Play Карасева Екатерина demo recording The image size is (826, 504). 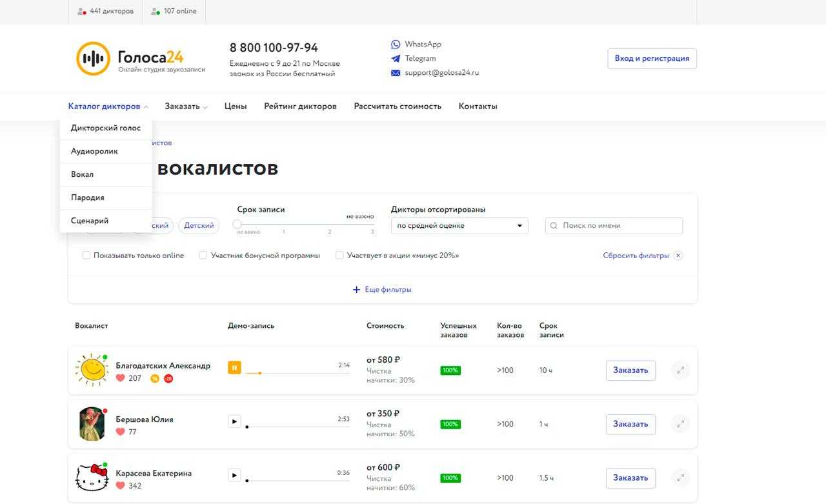coord(234,475)
